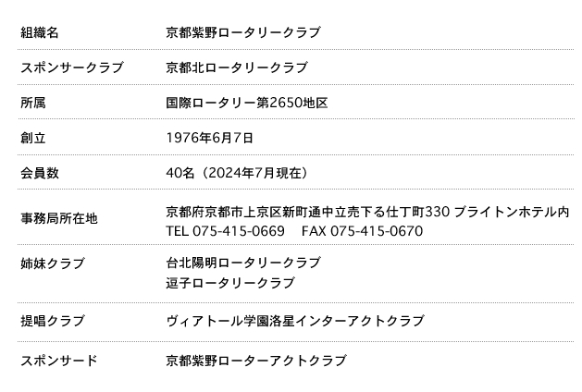The width and height of the screenshot is (582, 392).
Task: Select the 国際ロータリー第2650地区 text
Action: (x=247, y=103)
